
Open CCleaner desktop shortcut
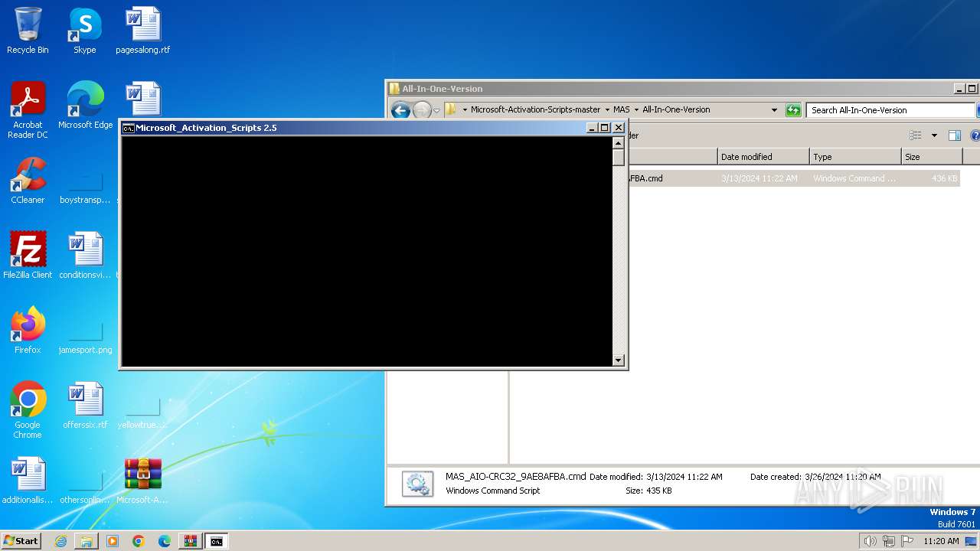click(x=28, y=181)
